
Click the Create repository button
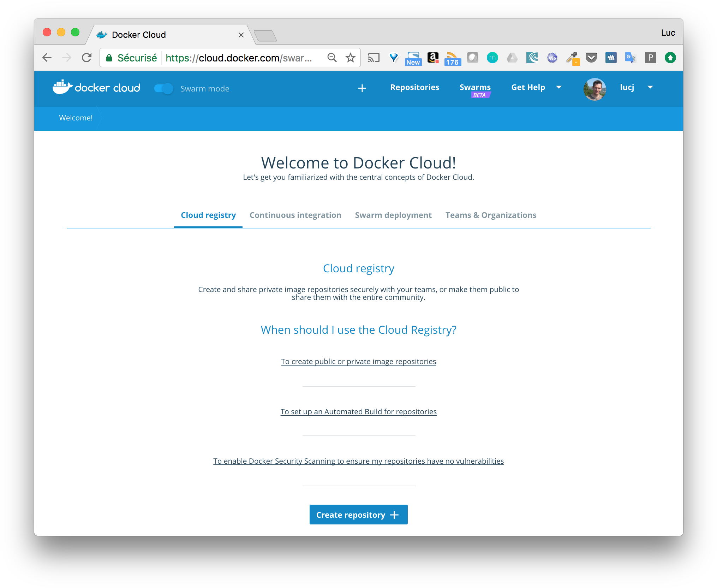[358, 515]
